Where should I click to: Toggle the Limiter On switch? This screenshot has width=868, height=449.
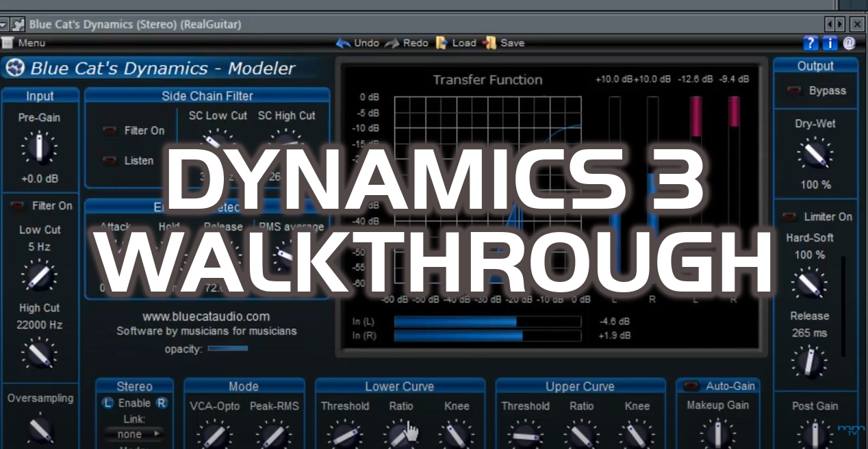point(789,216)
